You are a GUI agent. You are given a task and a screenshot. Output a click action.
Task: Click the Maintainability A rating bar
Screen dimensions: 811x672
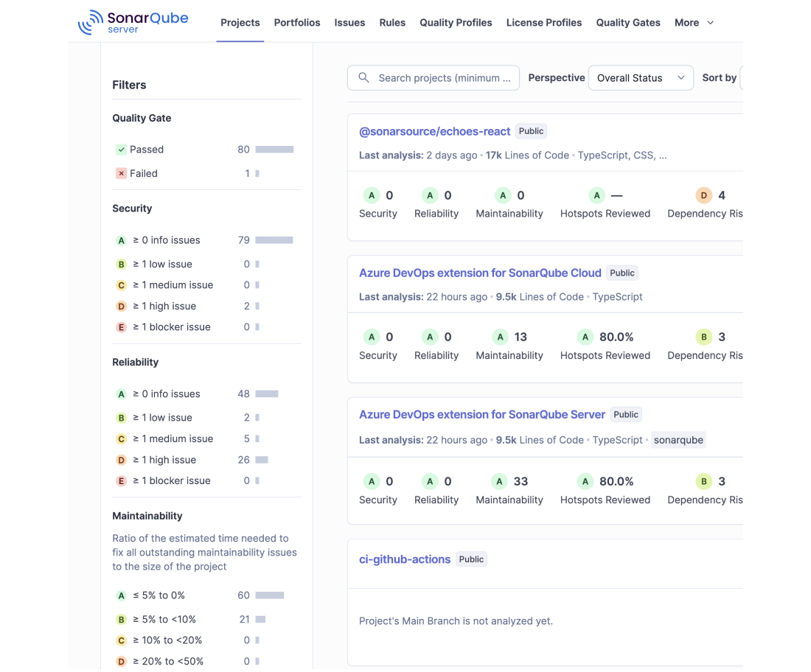[269, 595]
